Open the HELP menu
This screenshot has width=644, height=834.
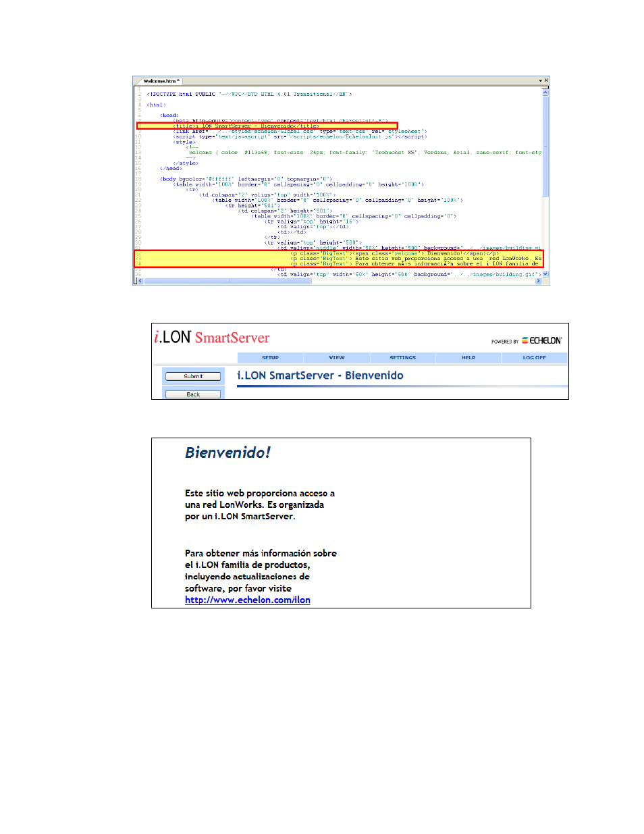point(468,358)
